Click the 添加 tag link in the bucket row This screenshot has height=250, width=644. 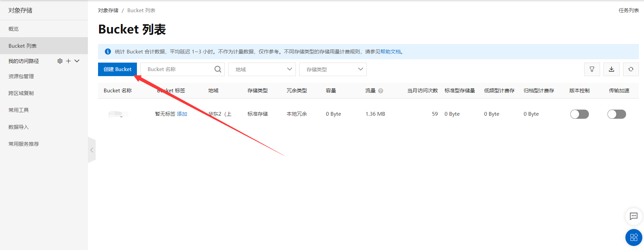(182, 114)
